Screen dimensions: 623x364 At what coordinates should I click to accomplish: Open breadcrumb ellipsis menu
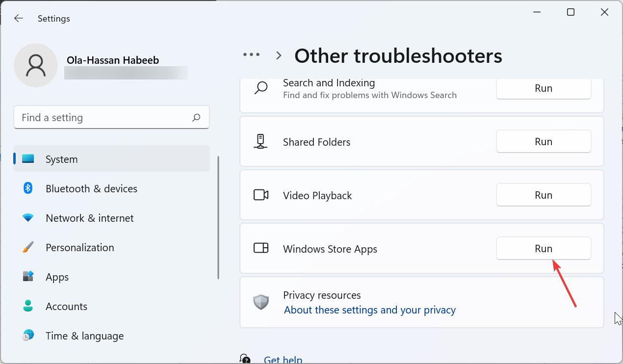pyautogui.click(x=251, y=55)
